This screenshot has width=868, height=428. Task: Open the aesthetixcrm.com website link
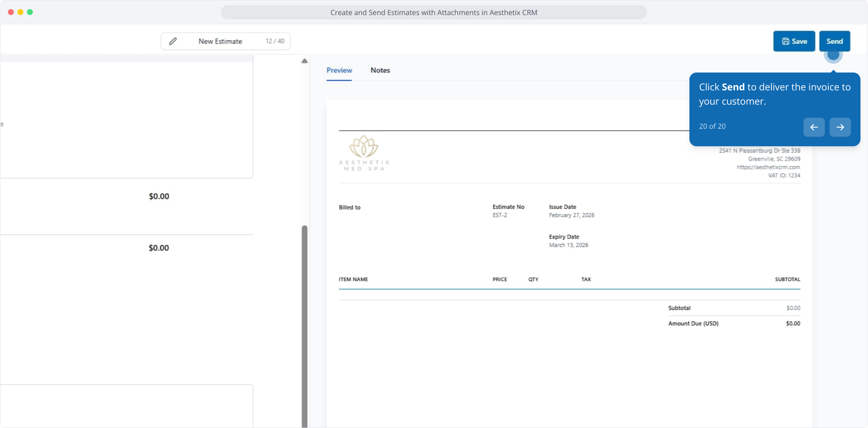(x=768, y=167)
